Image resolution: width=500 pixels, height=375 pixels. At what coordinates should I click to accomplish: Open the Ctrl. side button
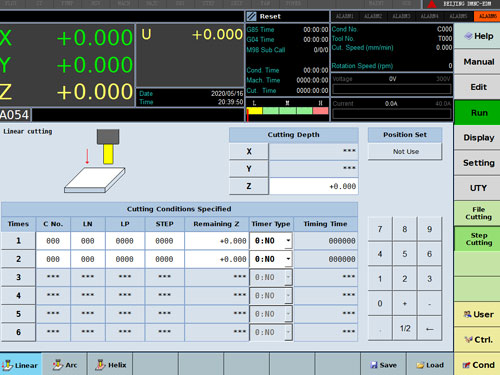(x=477, y=340)
